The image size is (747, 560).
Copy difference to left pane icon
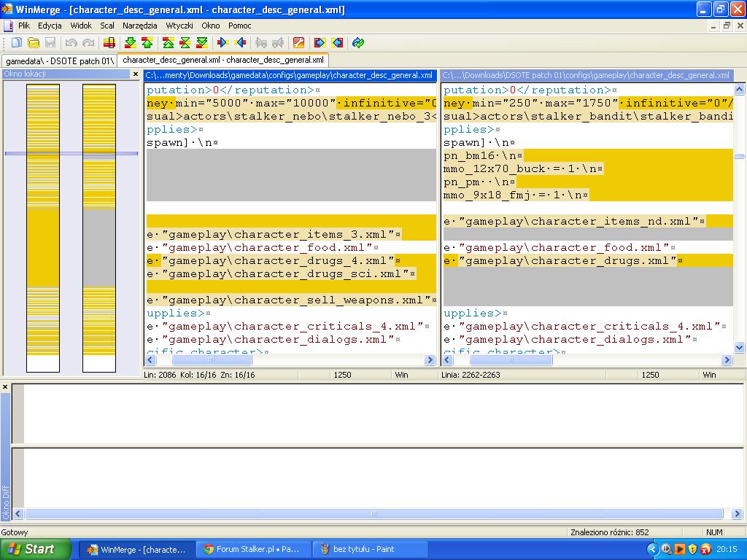point(240,43)
